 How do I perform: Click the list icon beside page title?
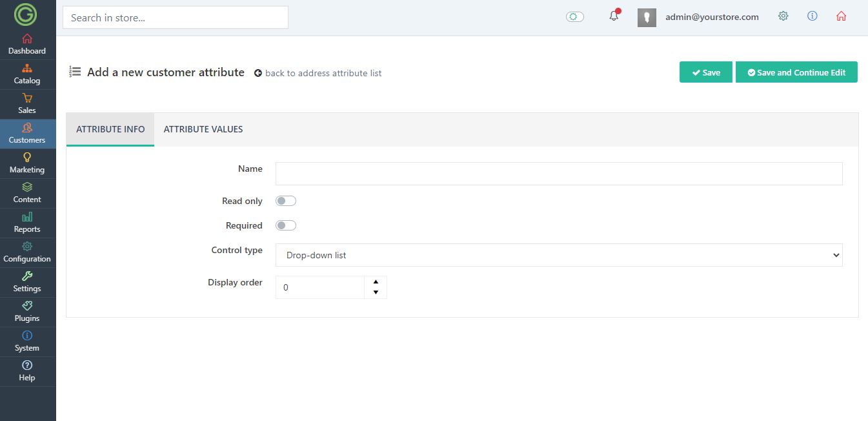tap(75, 72)
